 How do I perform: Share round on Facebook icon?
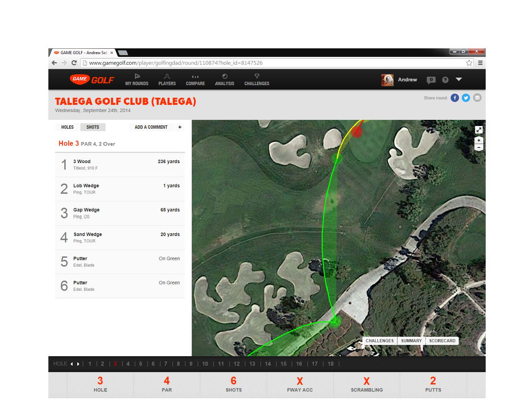tap(455, 98)
